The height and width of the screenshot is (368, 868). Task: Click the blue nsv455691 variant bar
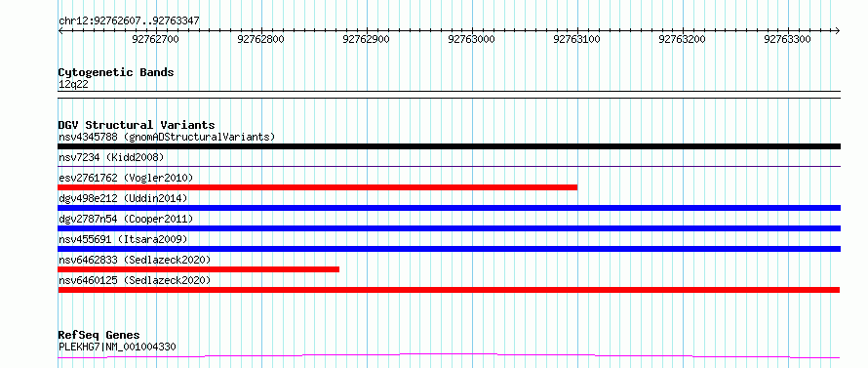point(449,249)
